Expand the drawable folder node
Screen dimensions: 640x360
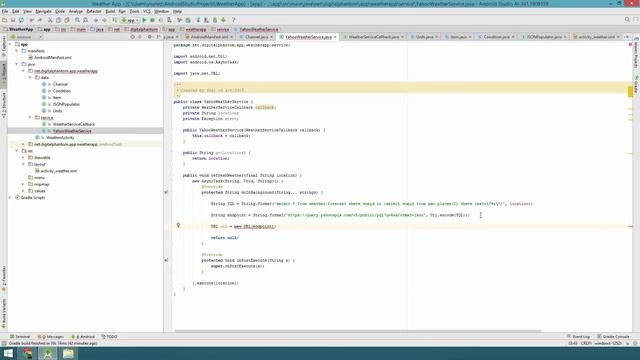coord(23,158)
